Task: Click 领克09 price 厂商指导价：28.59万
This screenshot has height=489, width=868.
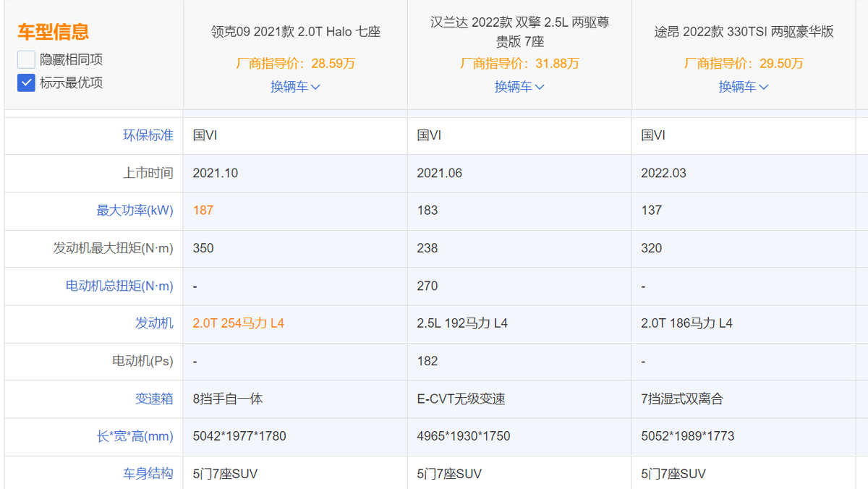Action: tap(295, 64)
